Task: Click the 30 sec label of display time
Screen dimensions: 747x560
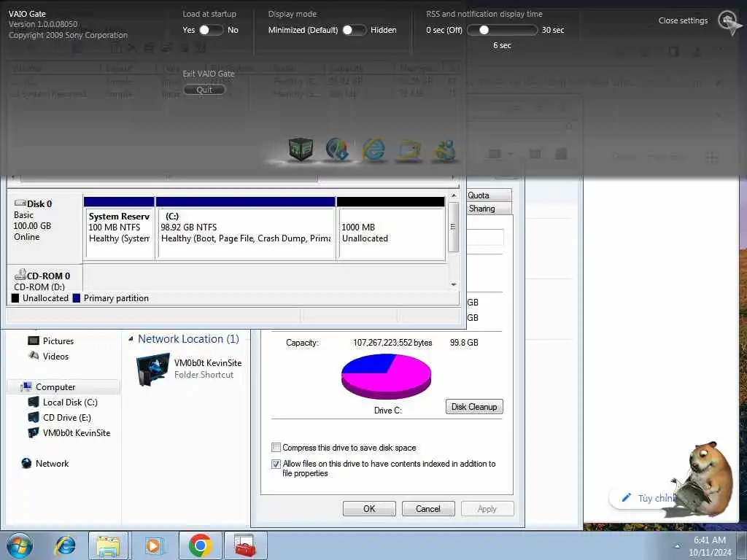Action: pos(553,30)
